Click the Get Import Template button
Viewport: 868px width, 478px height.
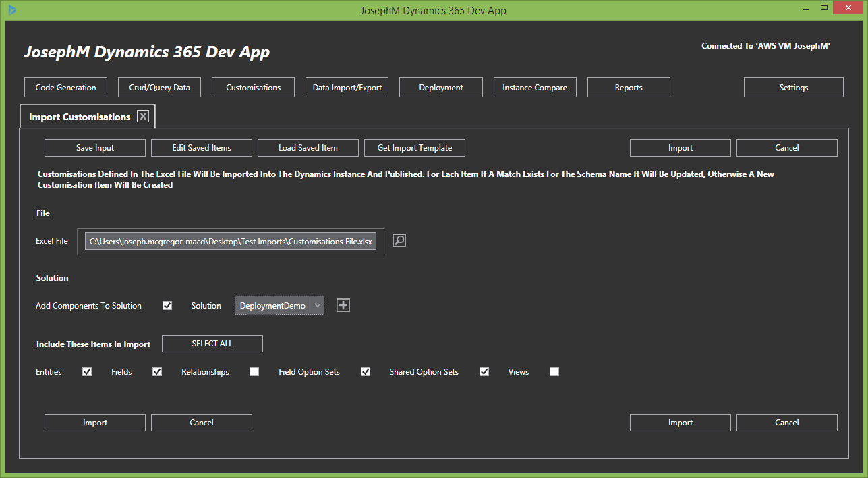pos(415,148)
